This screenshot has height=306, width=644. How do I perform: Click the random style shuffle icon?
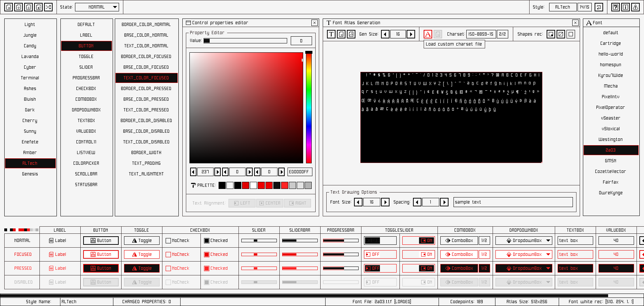(48, 7)
